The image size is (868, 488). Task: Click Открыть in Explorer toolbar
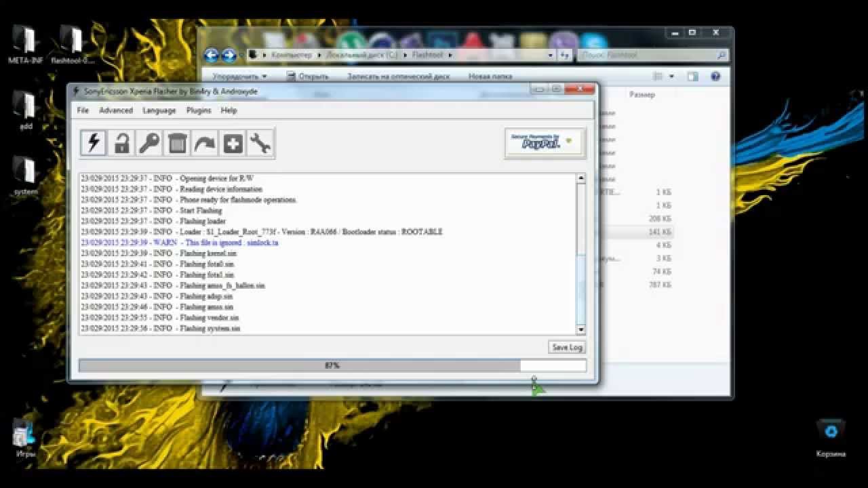(x=307, y=77)
